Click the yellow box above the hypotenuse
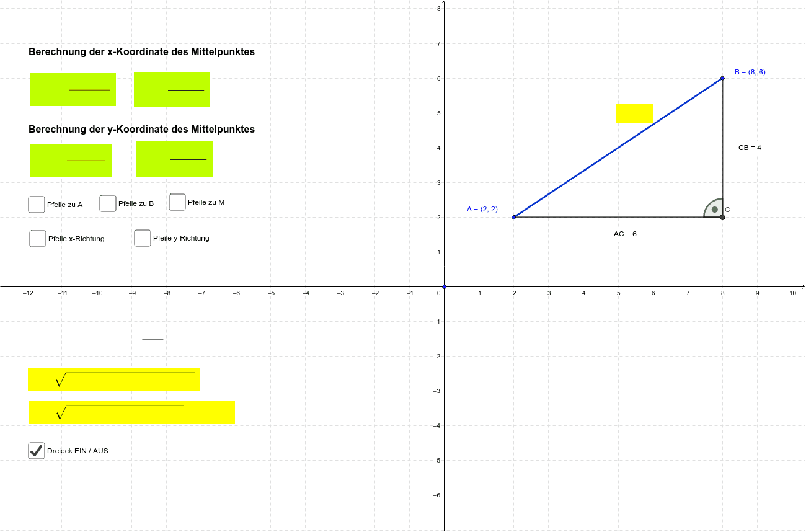The width and height of the screenshot is (806, 532). point(634,113)
